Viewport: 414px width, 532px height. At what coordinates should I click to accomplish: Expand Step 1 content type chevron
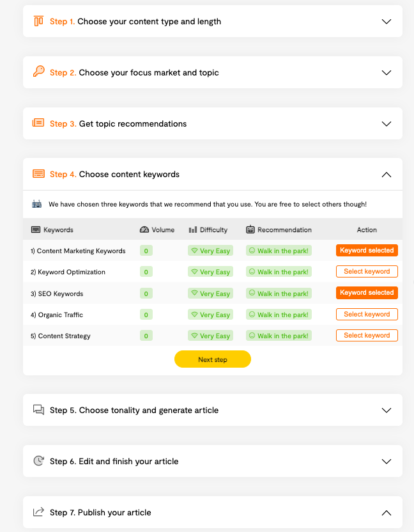[387, 21]
